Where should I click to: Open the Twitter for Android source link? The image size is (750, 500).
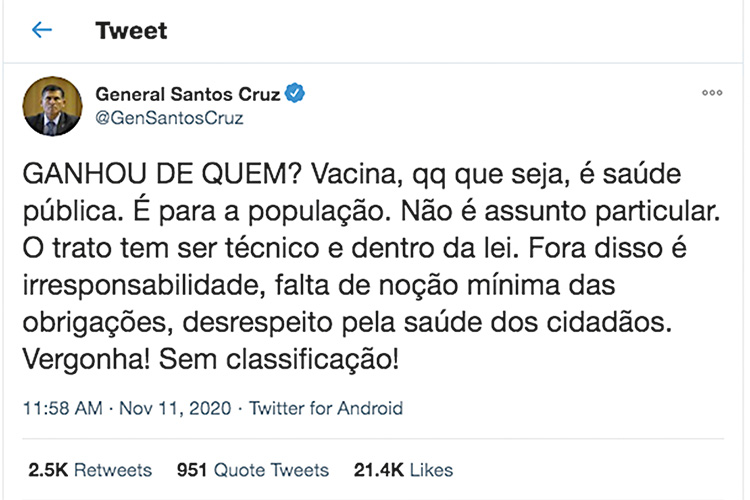[x=326, y=408]
